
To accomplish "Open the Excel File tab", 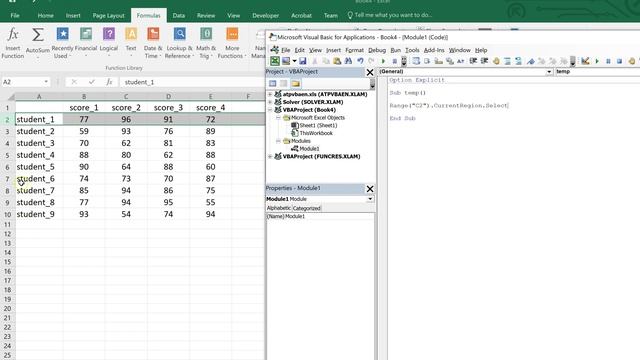I will [x=15, y=16].
